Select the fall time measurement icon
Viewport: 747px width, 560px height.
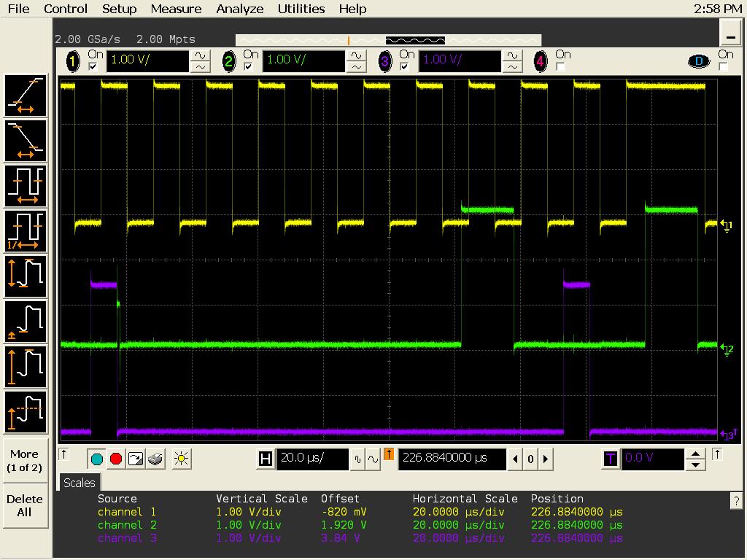[x=26, y=141]
